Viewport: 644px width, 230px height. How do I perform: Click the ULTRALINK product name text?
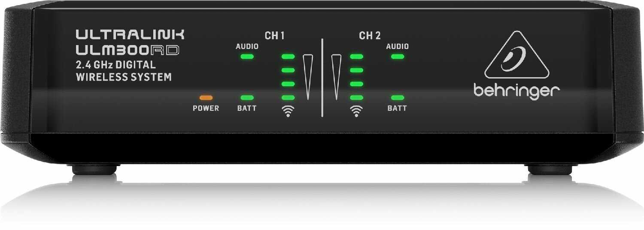pos(131,34)
